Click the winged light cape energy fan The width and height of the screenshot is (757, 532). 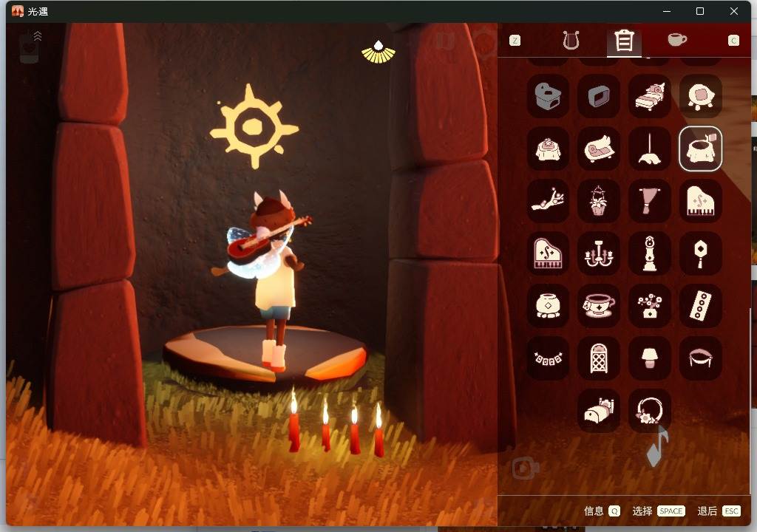pos(378,52)
